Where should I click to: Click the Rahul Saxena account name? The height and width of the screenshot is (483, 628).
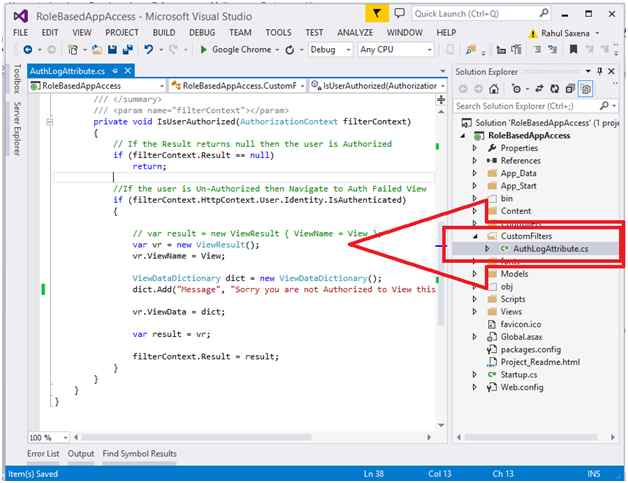[567, 32]
